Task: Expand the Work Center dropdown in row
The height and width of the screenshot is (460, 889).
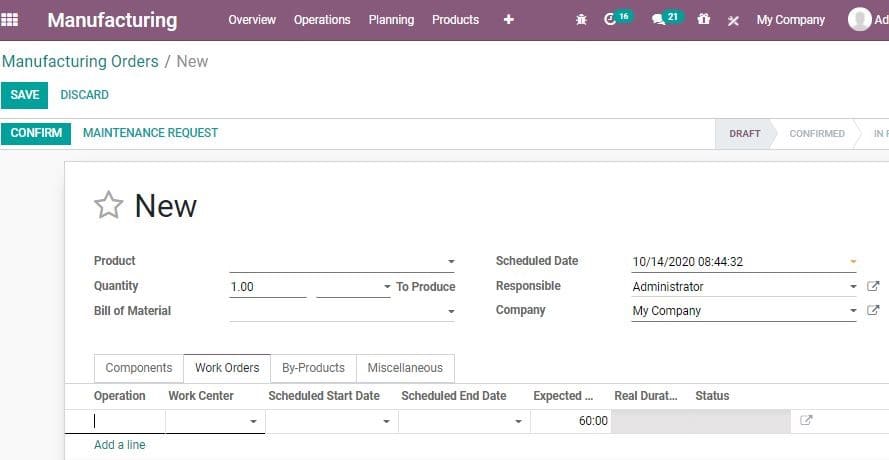Action: point(253,421)
